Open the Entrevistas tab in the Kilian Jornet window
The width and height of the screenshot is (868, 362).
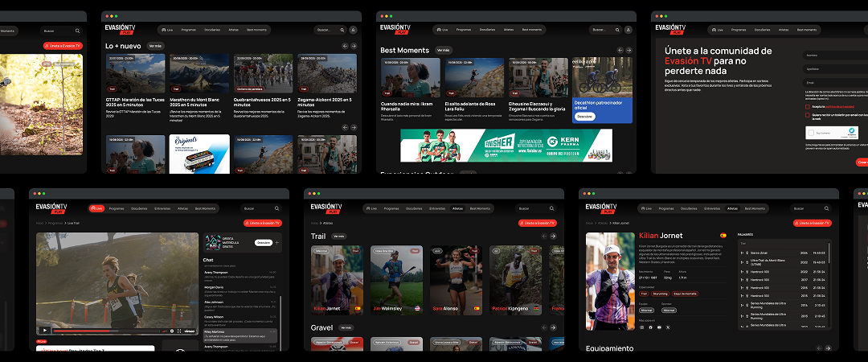click(x=711, y=208)
